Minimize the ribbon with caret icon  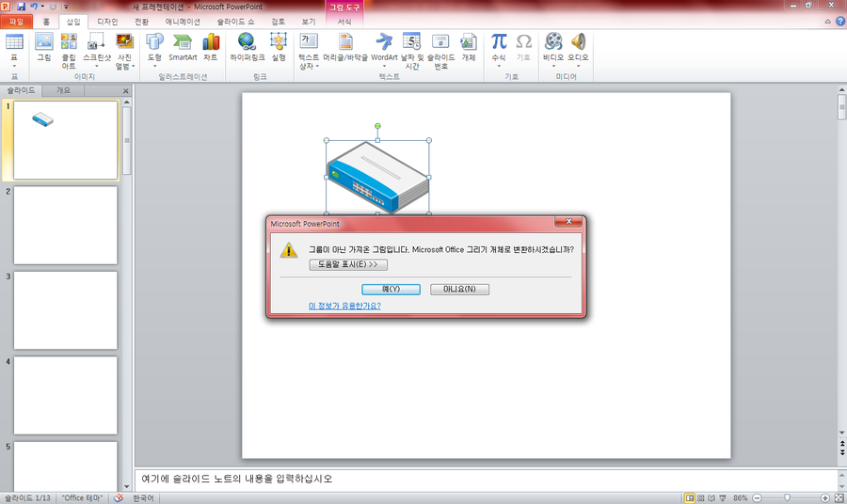click(827, 22)
